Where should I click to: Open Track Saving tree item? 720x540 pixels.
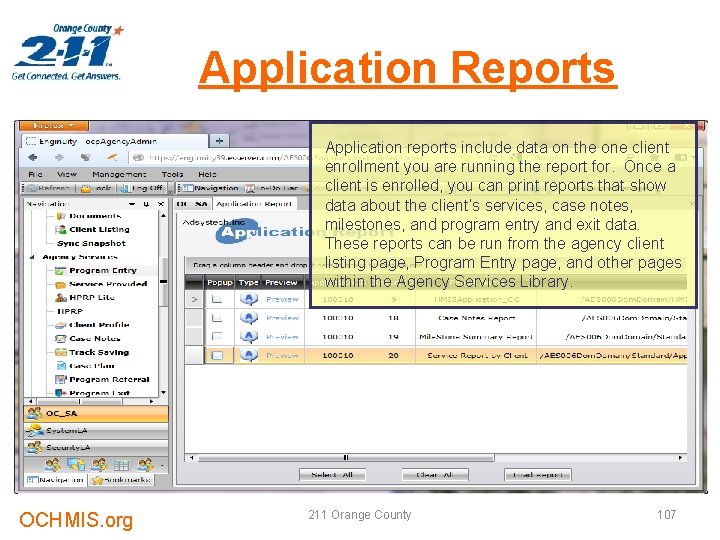(92, 352)
